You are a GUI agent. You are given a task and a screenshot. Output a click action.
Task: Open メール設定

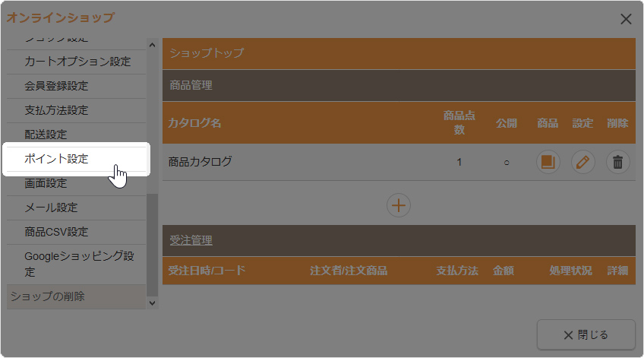52,208
